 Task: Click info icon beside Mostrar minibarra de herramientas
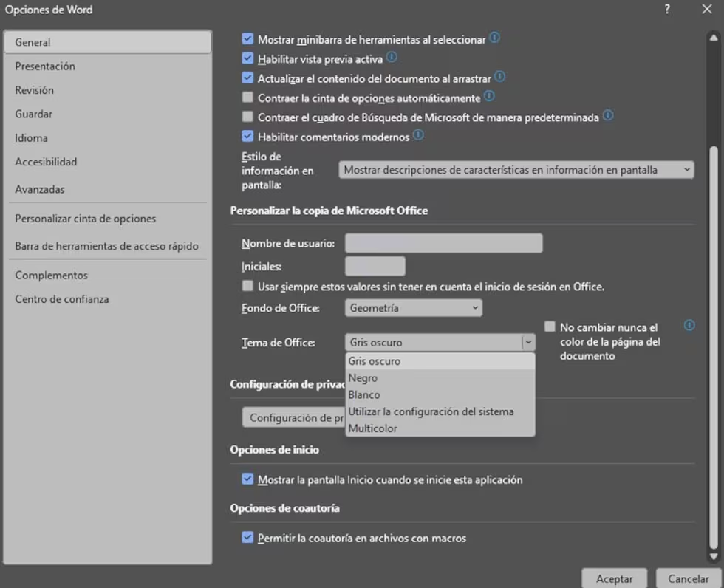pyautogui.click(x=495, y=38)
